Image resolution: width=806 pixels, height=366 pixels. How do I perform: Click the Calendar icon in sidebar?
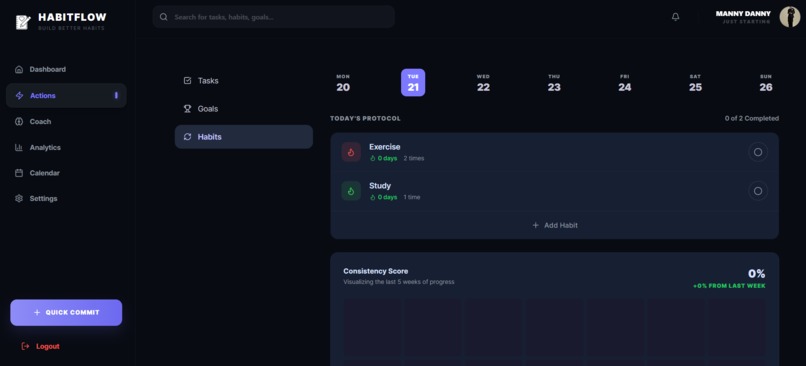19,173
